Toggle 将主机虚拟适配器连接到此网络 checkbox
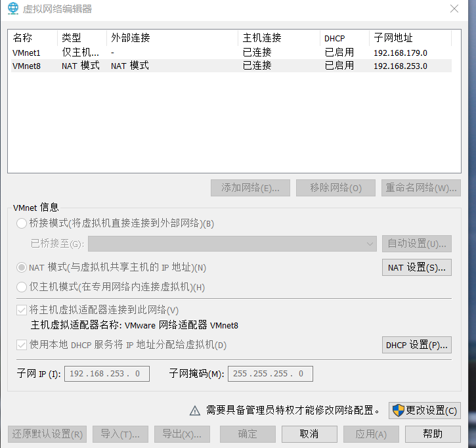 (22, 310)
